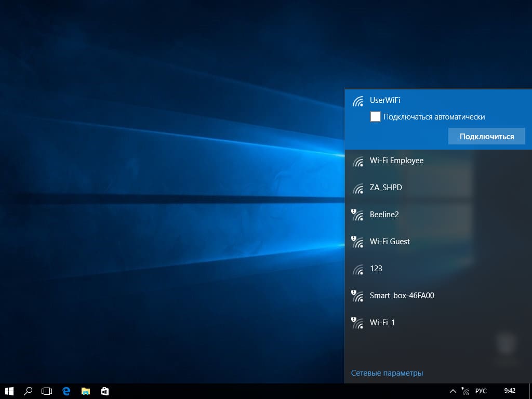Click the Wi-Fi network tray icon
This screenshot has height=399, width=532.
tap(465, 391)
